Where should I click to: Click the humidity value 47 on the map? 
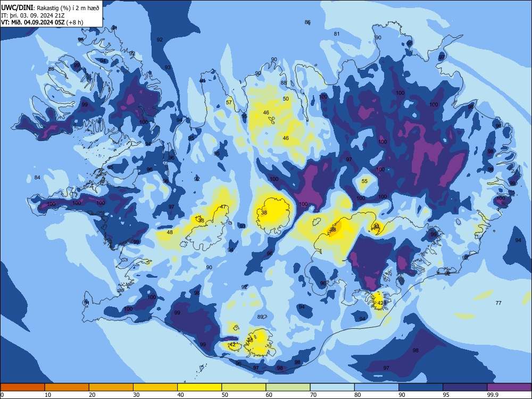(x=223, y=207)
